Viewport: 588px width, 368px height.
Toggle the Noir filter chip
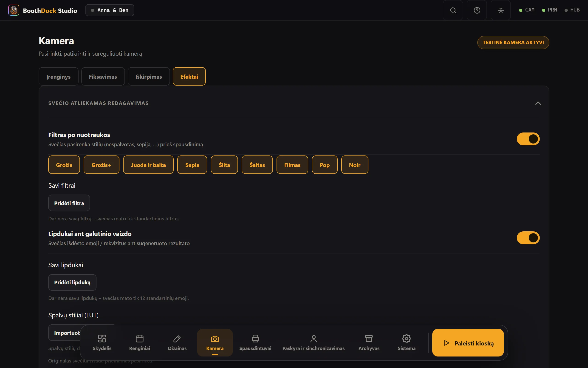[x=355, y=165]
